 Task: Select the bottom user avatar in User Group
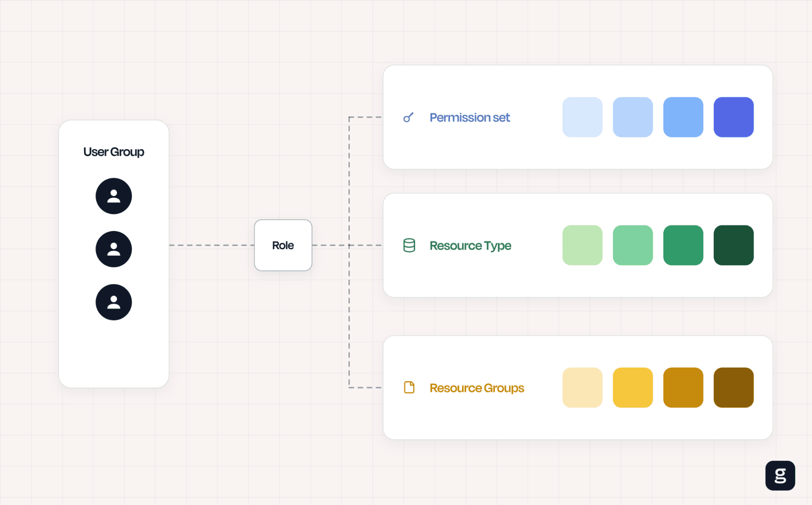pyautogui.click(x=114, y=302)
